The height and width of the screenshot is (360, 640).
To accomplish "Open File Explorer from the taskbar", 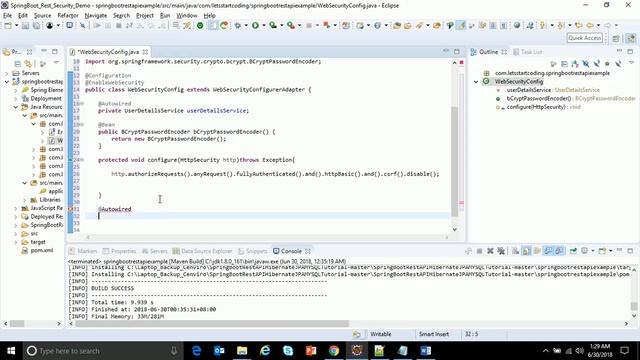I will tap(242, 351).
